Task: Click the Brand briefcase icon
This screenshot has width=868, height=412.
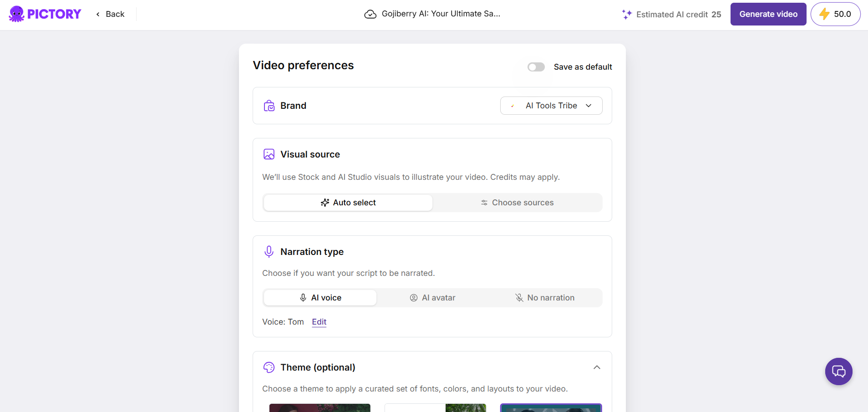Action: [x=269, y=106]
